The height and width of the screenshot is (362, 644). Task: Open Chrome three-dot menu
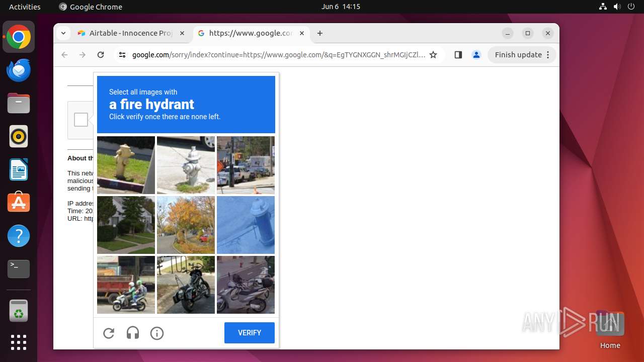548,55
